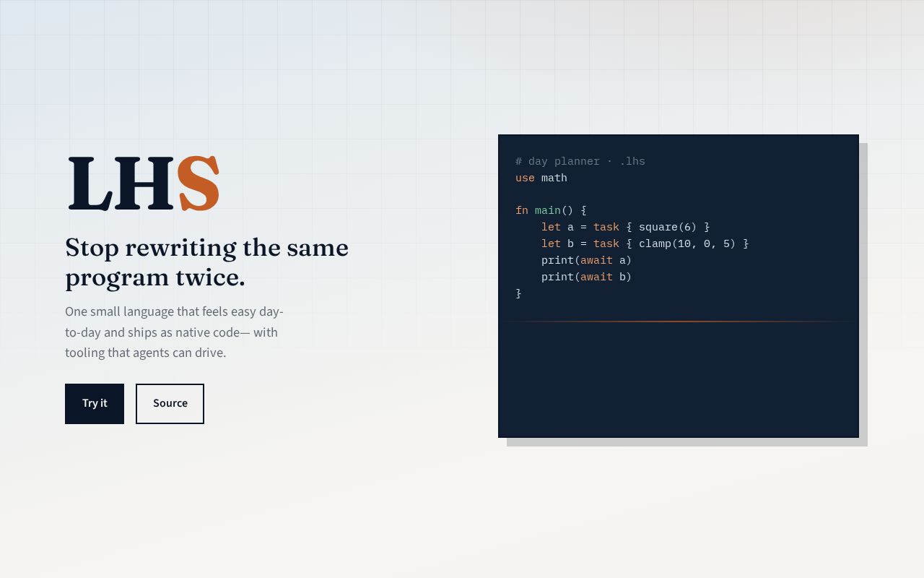Click the 'fn main() {' code line
Viewport: 924px width, 578px height.
pyautogui.click(x=552, y=211)
